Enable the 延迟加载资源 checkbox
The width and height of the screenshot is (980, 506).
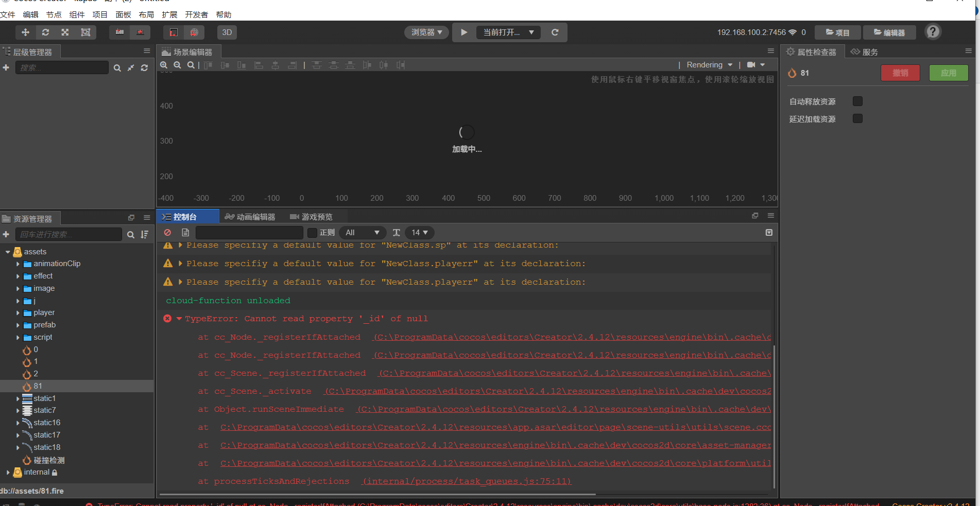[x=857, y=118]
